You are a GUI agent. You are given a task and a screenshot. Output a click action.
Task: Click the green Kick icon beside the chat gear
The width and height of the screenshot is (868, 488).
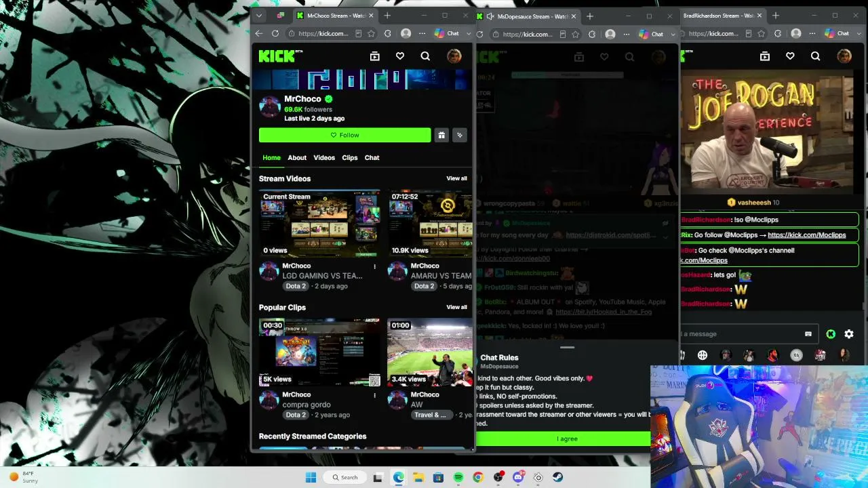click(831, 334)
